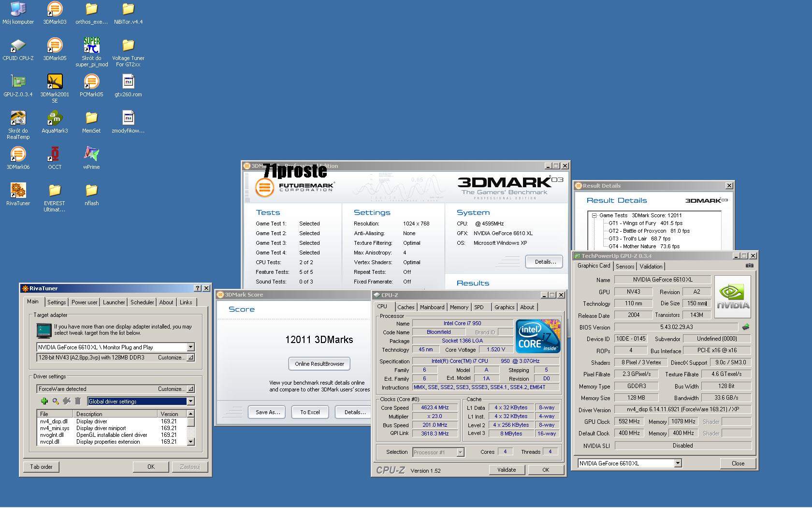Click Details button in 3DMark System section
This screenshot has height=508, width=812.
pos(545,262)
